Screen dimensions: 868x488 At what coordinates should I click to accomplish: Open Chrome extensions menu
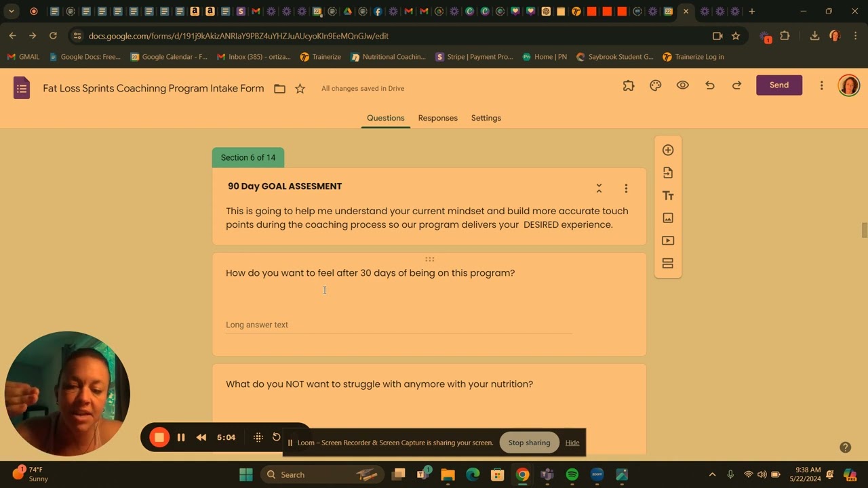pyautogui.click(x=785, y=36)
